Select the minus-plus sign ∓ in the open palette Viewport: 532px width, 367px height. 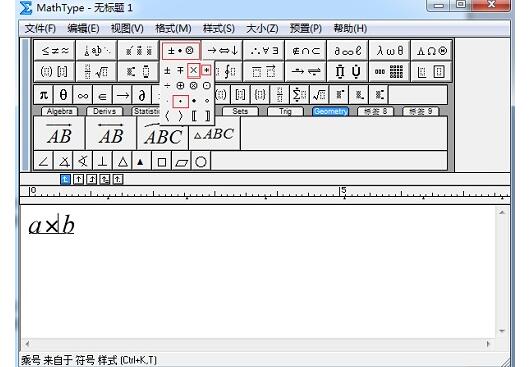click(x=180, y=71)
